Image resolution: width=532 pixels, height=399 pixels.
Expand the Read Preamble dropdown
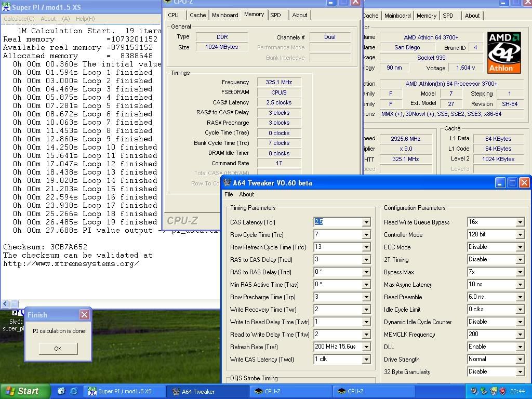[x=520, y=297]
